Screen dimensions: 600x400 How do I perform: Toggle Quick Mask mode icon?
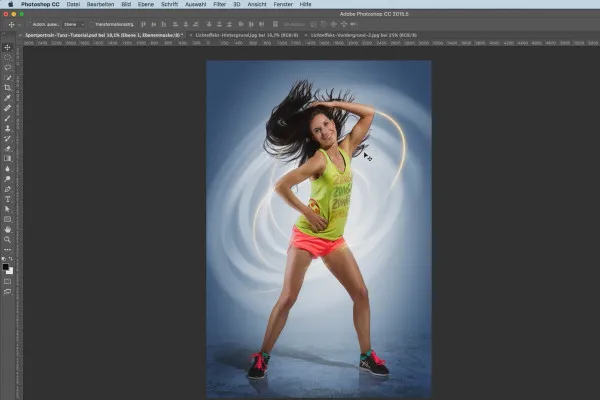click(x=7, y=282)
